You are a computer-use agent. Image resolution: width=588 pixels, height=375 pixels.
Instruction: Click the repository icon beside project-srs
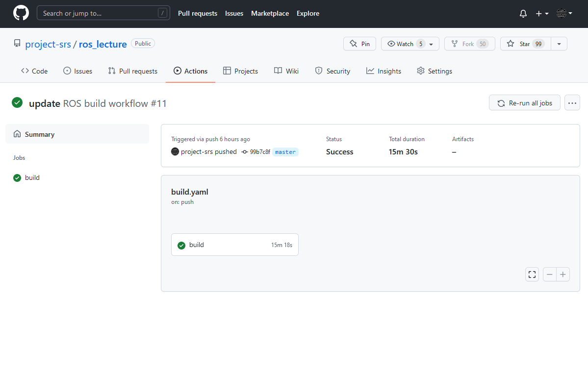pyautogui.click(x=17, y=43)
